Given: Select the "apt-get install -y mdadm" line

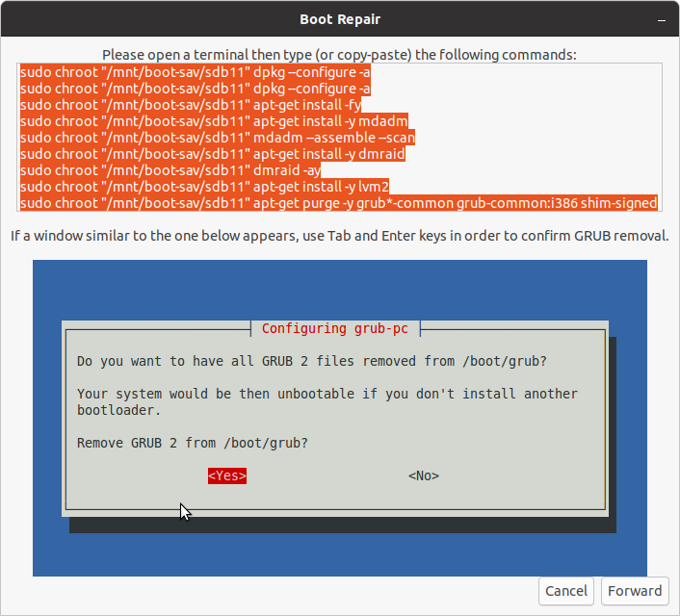Looking at the screenshot, I should [x=214, y=122].
